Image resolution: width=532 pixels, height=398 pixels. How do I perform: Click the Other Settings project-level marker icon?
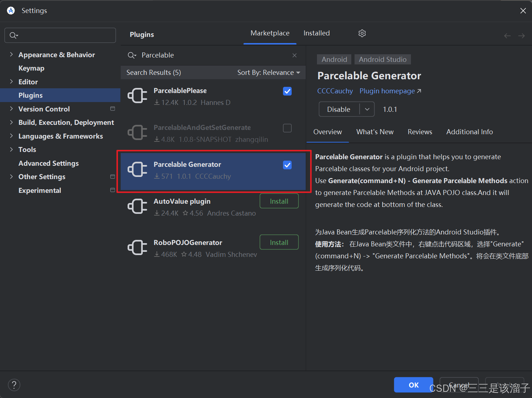[112, 177]
